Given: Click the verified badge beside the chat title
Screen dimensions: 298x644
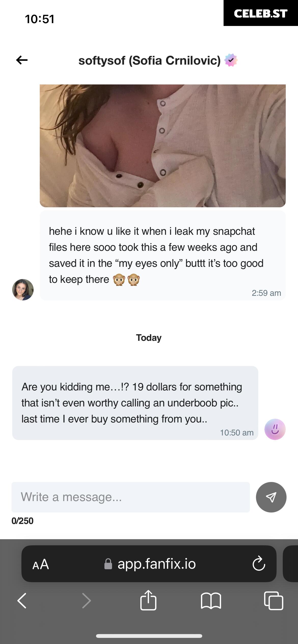Looking at the screenshot, I should tap(231, 60).
